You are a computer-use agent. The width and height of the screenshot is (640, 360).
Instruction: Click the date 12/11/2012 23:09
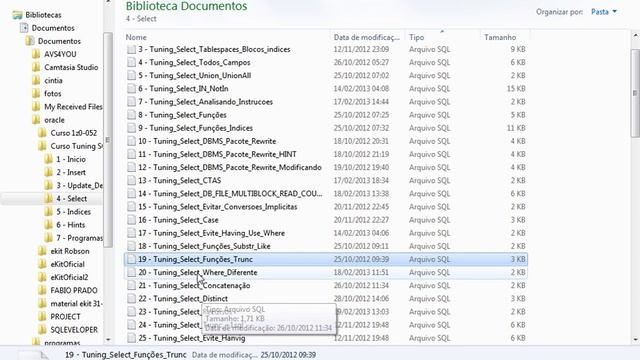click(361, 49)
